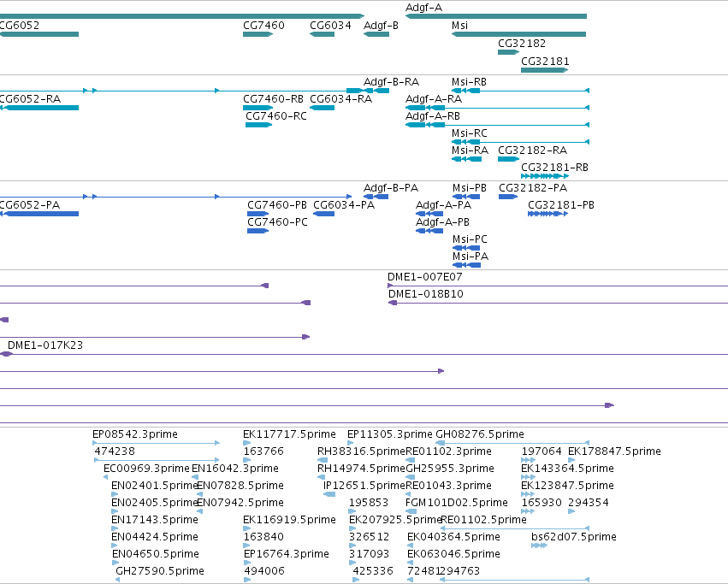Click EST label GH27590.5prime
This screenshot has width=728, height=584.
[x=160, y=571]
